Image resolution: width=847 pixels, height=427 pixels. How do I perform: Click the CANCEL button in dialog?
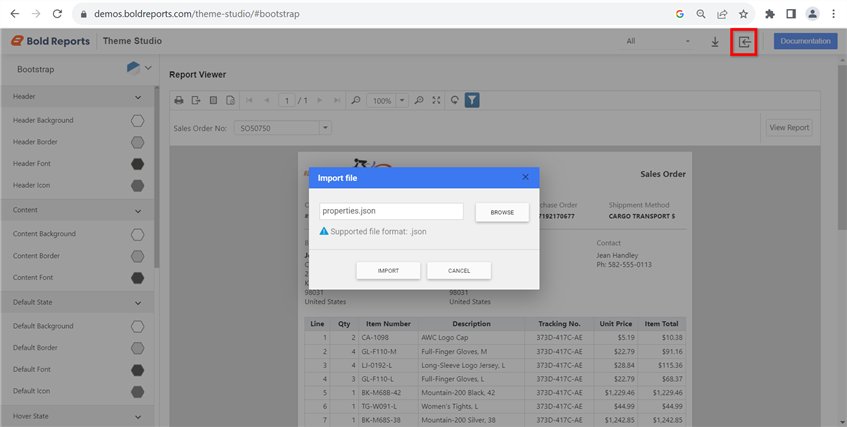pyautogui.click(x=459, y=271)
